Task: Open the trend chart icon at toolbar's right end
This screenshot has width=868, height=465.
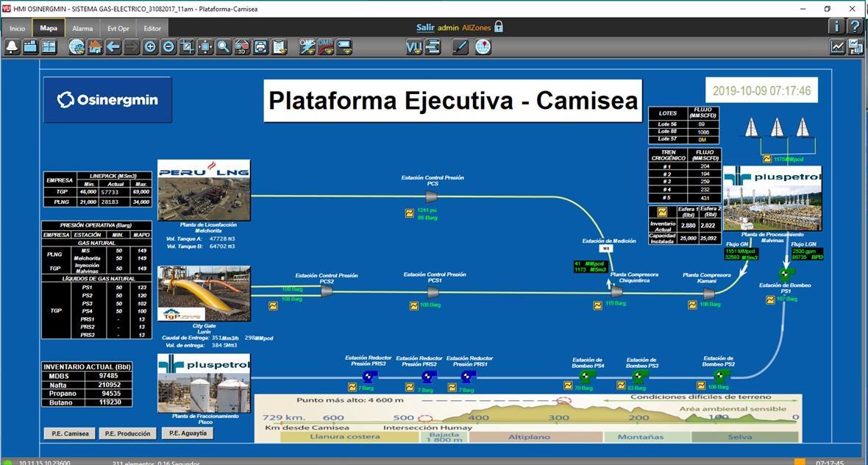Action: pyautogui.click(x=838, y=47)
